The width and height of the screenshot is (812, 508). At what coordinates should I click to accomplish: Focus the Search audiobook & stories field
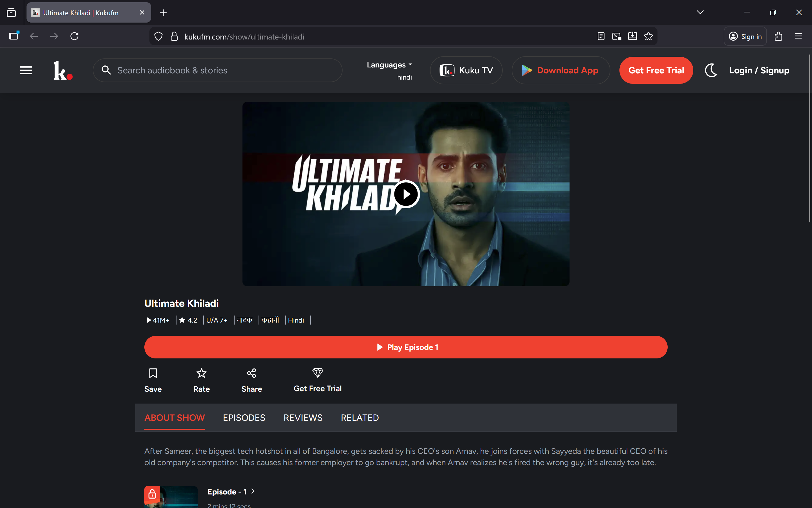click(217, 70)
